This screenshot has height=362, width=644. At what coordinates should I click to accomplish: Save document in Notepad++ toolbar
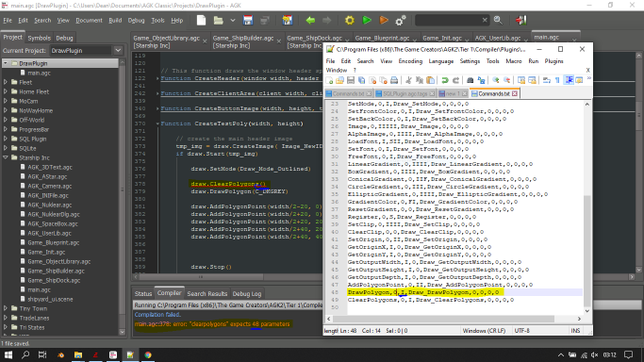pos(351,80)
